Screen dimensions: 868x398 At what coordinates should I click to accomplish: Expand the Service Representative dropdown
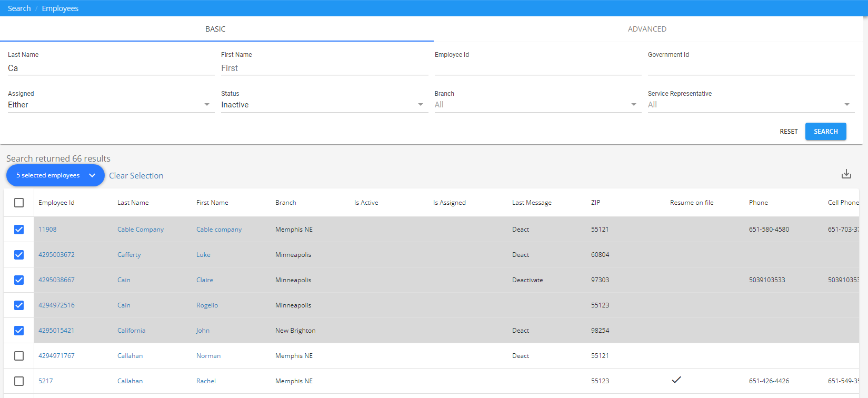tap(750, 105)
